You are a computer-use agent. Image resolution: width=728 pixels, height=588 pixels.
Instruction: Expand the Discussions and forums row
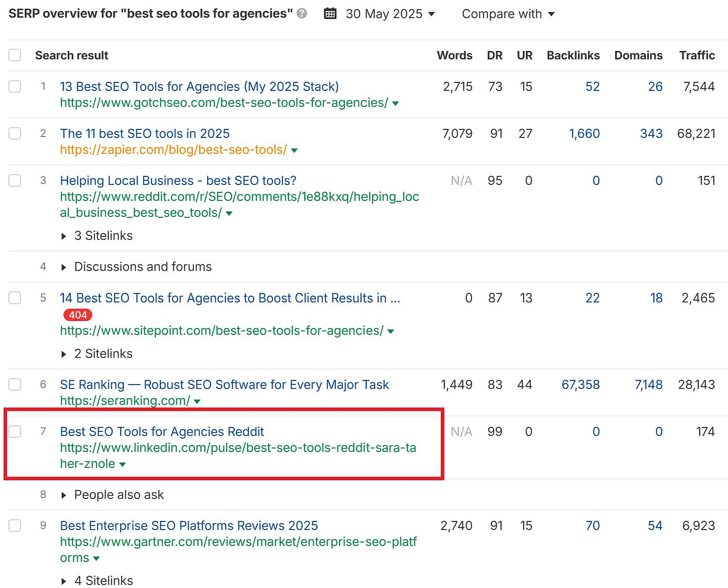click(x=136, y=267)
